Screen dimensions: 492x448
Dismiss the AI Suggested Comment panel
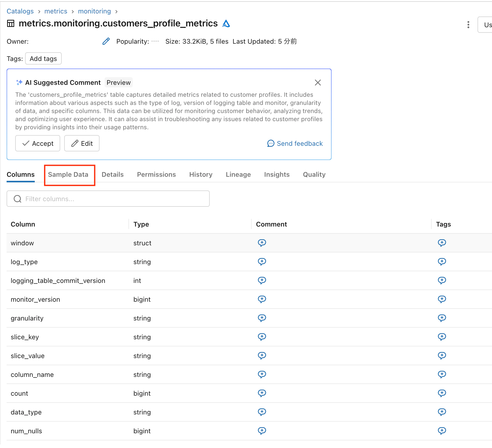[x=318, y=83]
